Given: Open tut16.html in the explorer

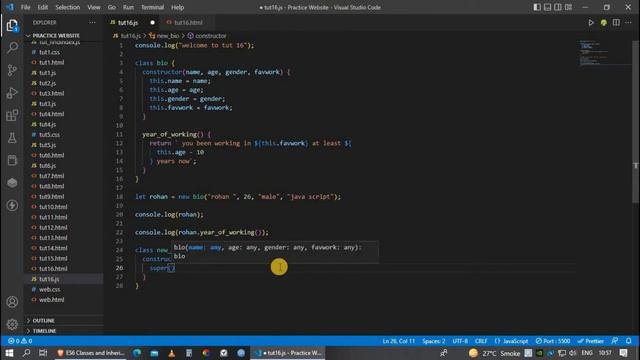Looking at the screenshot, I should tap(53, 269).
